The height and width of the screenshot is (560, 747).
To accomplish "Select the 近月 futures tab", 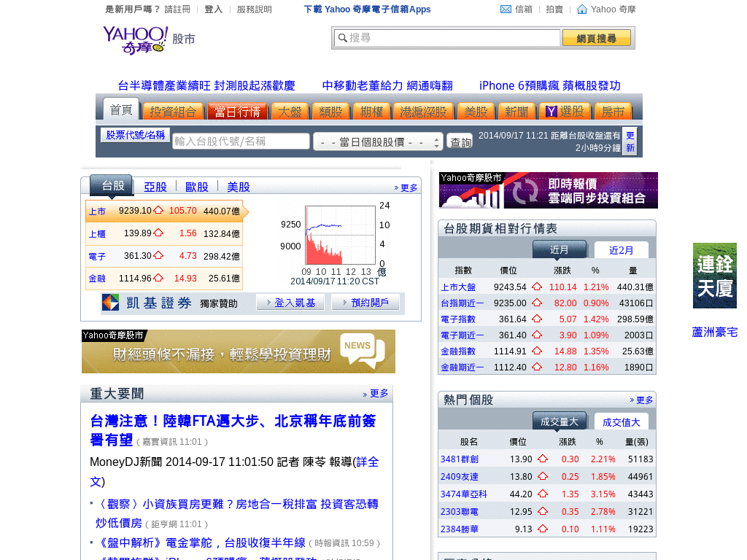I will [x=560, y=249].
